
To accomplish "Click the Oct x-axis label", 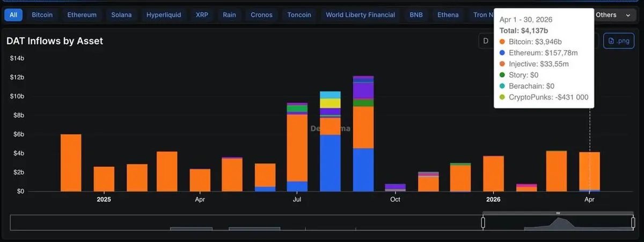I will coord(395,200).
